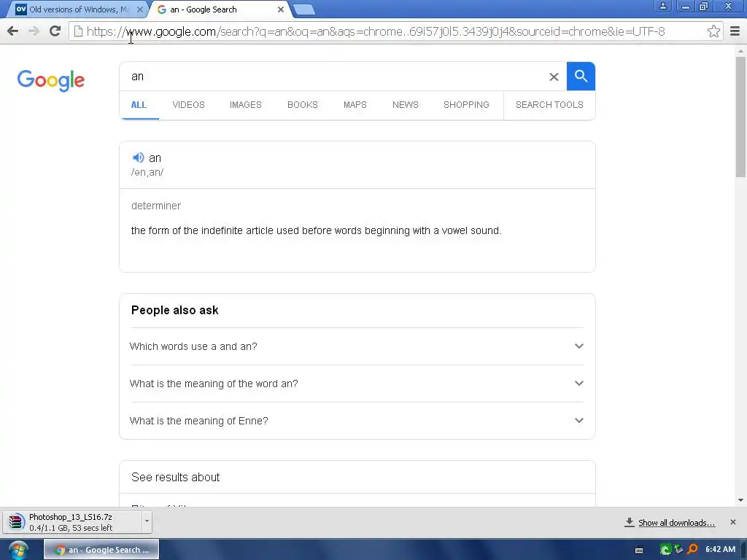Viewport: 747px width, 560px height.
Task: Click the vertical scrollbar thumb
Action: 740,117
